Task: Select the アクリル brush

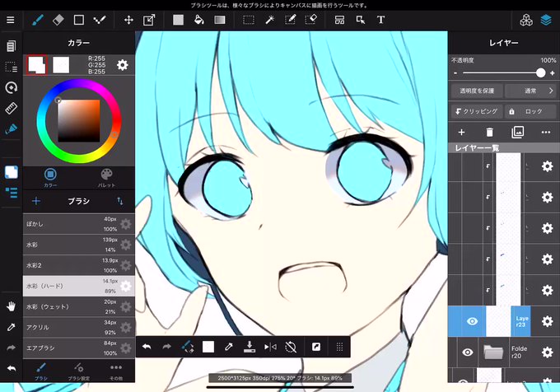Action: [79, 328]
